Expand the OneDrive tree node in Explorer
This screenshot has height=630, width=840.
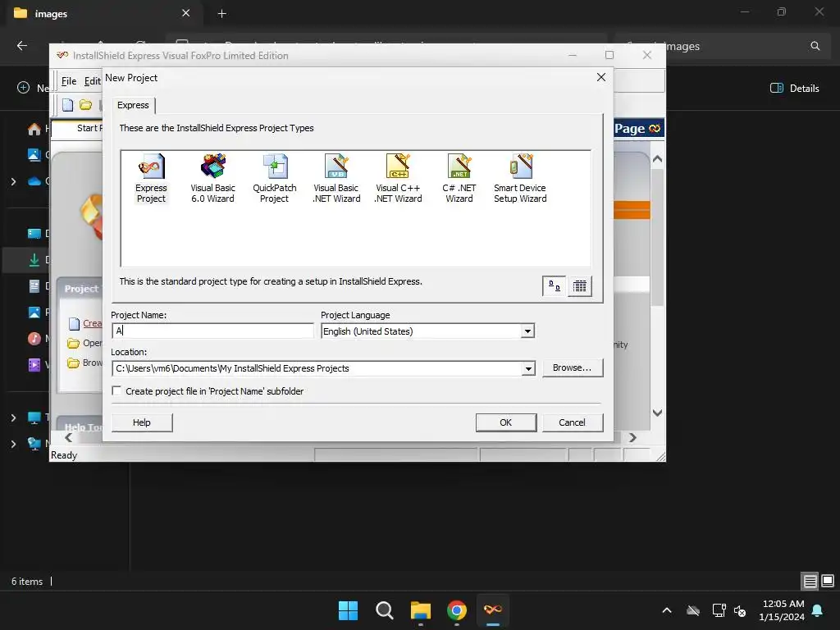(x=13, y=181)
